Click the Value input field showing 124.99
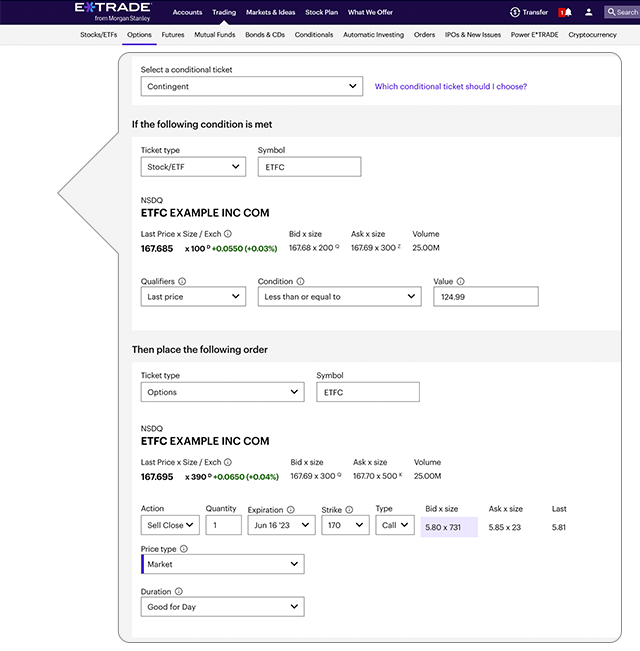Screen dimensions: 640x651 485,297
